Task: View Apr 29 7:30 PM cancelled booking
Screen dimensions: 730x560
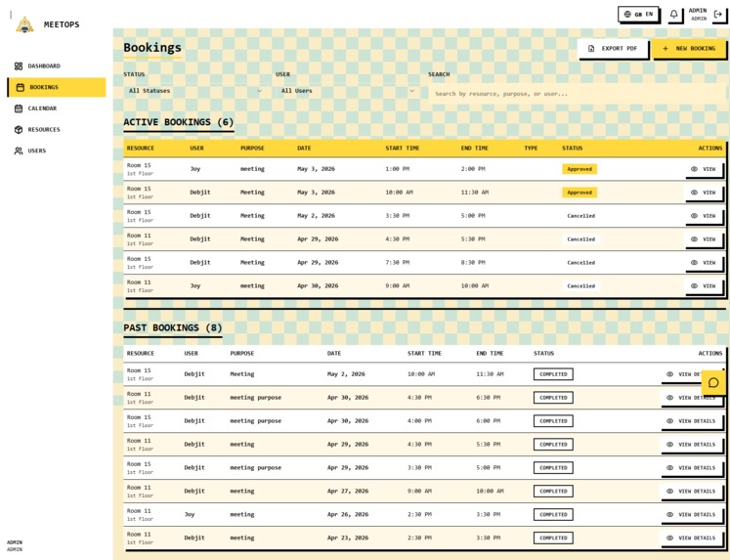Action: tap(704, 263)
